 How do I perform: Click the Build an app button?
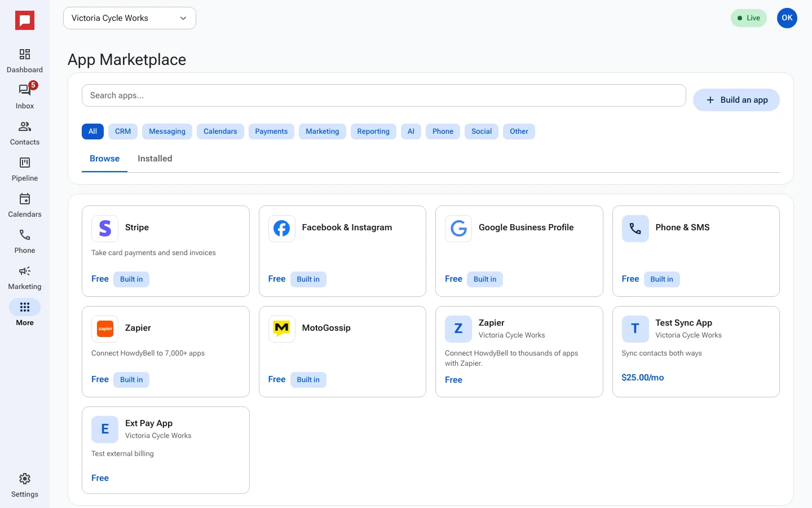736,100
